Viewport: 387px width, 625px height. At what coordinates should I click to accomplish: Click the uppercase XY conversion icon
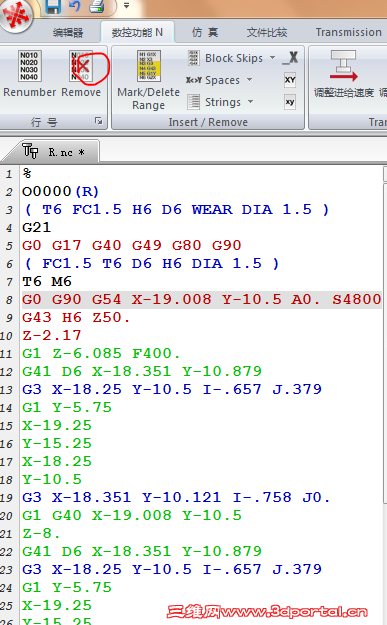point(290,80)
